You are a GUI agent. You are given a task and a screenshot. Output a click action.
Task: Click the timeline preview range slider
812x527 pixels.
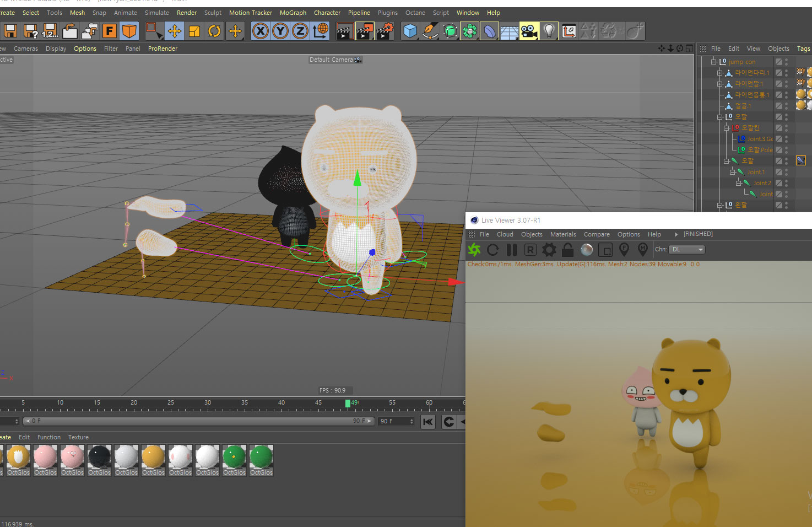coord(198,421)
